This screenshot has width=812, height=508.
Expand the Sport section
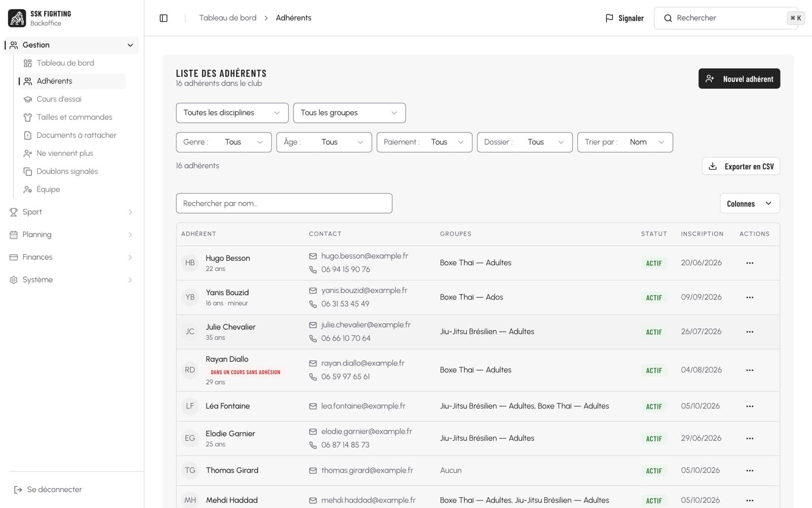pos(72,212)
